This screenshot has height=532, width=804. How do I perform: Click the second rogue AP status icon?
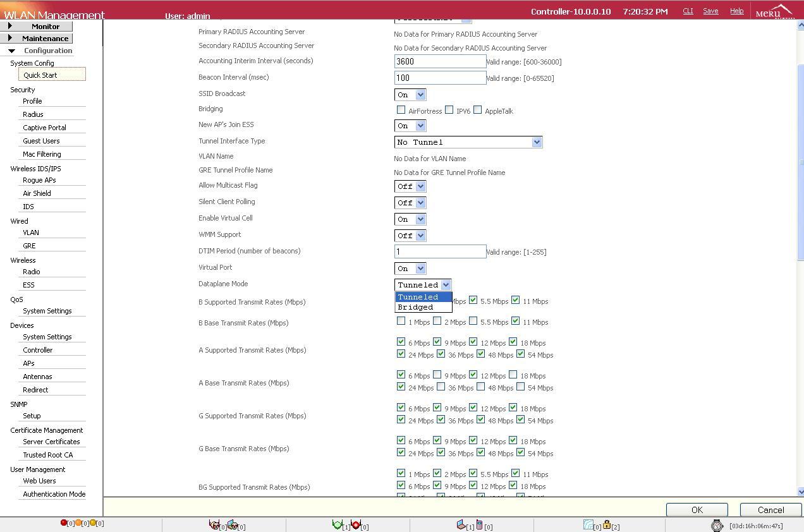(232, 524)
